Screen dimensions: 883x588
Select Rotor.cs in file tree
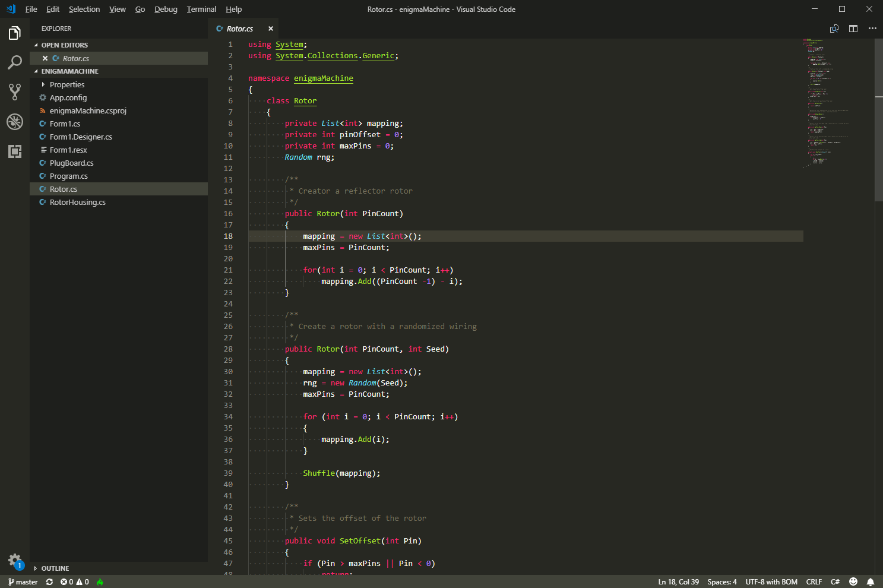pos(119,189)
